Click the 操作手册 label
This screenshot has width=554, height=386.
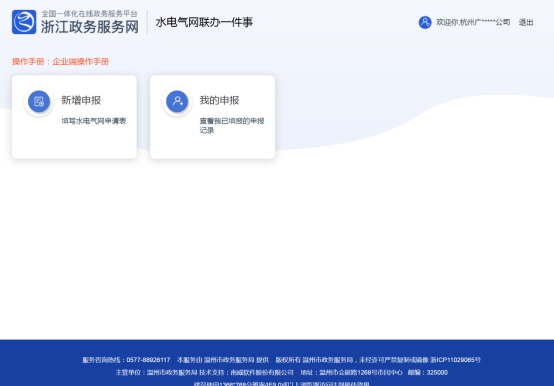point(28,61)
